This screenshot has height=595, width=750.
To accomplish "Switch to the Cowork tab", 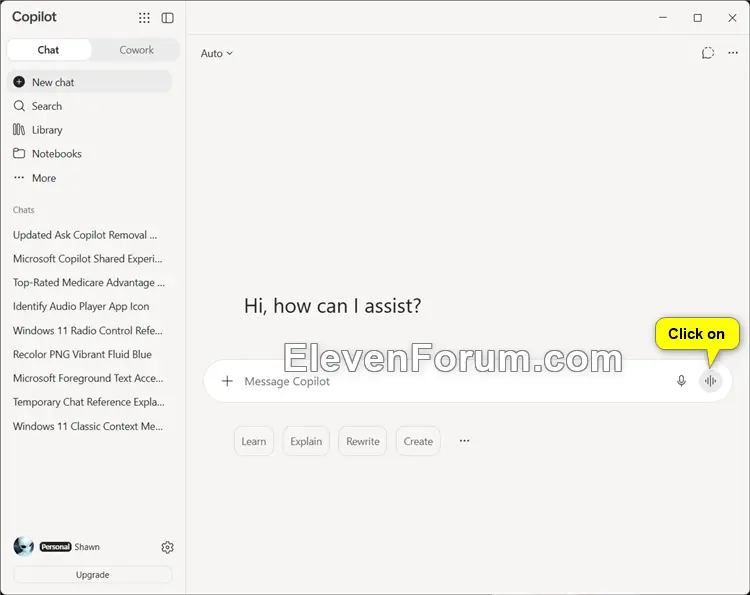I will tap(136, 50).
